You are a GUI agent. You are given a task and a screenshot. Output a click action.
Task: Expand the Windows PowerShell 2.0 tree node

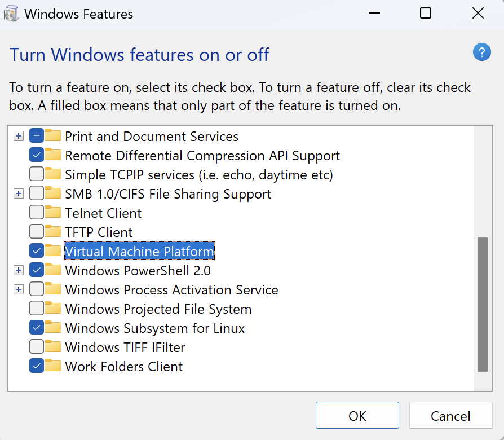coord(19,270)
